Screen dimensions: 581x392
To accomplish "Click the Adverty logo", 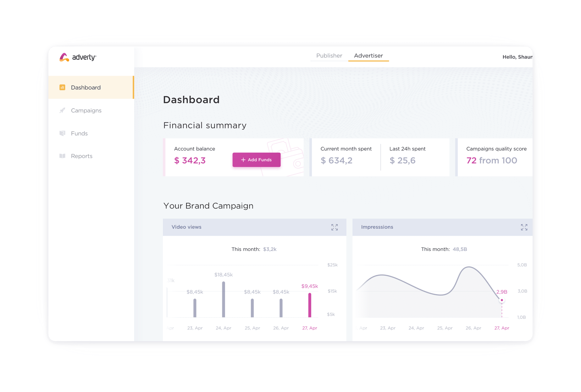I will pos(77,57).
